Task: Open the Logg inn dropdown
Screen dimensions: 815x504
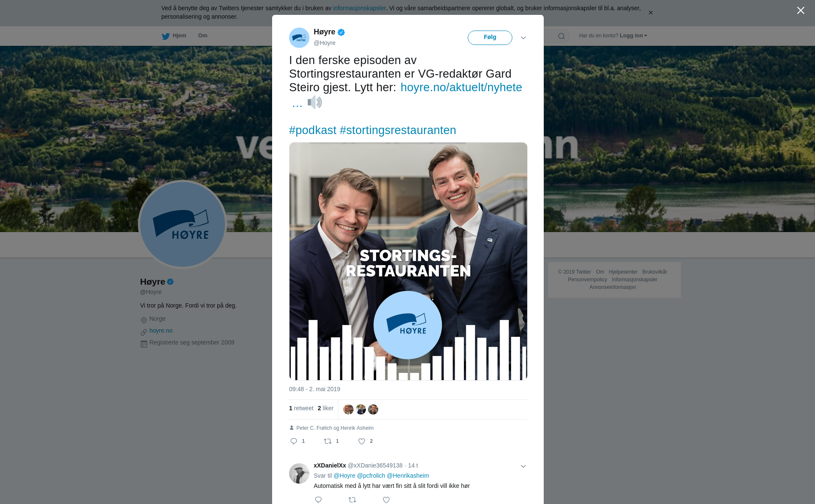Action: coord(633,36)
